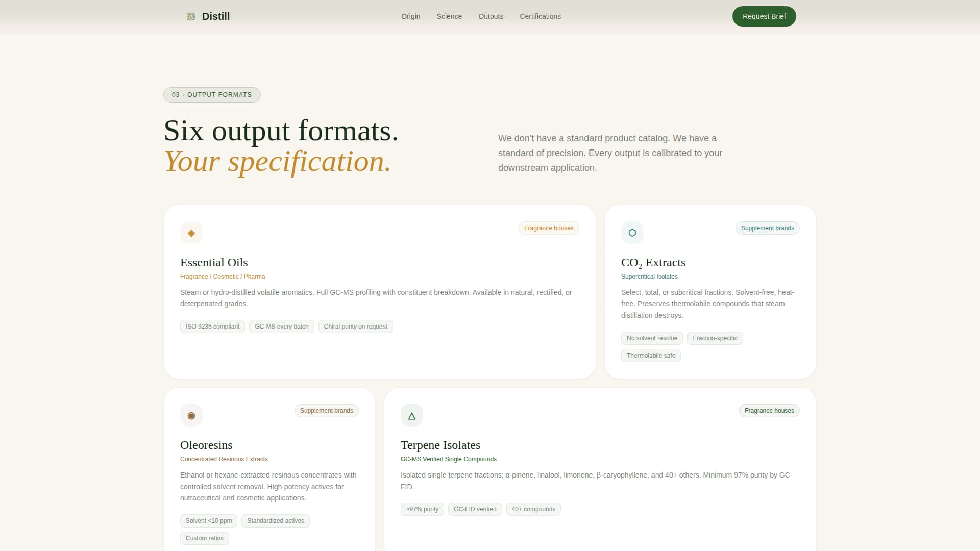
Task: Click the Terpene Isolates card title
Action: 440,445
